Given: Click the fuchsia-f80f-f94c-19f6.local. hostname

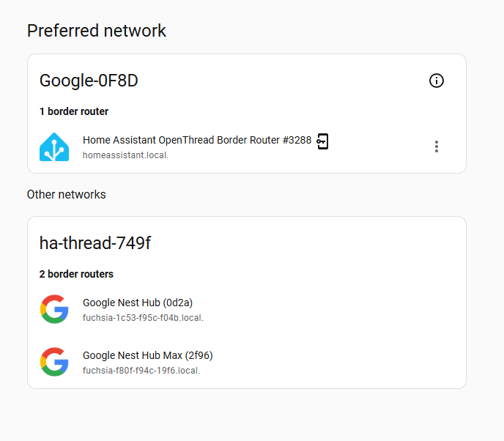Looking at the screenshot, I should 141,371.
